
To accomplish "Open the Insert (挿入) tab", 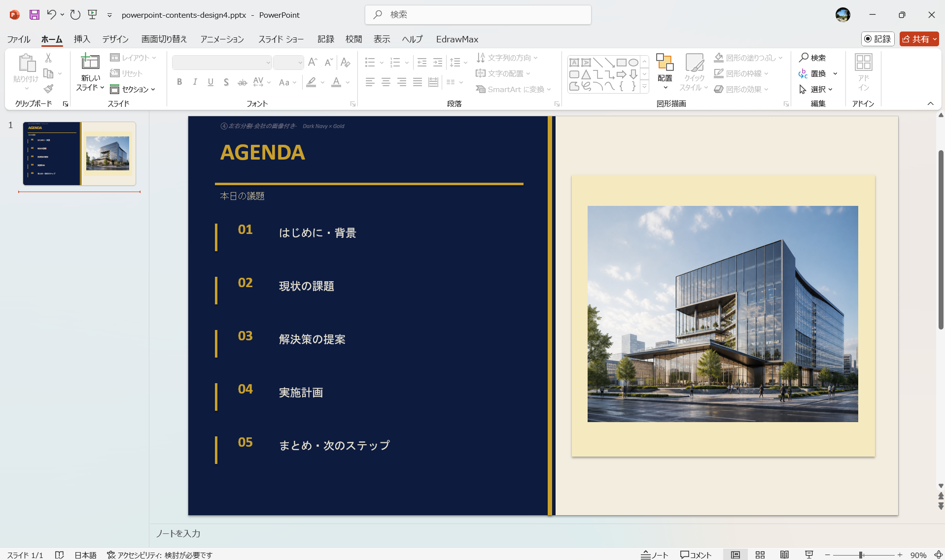I will pyautogui.click(x=82, y=39).
